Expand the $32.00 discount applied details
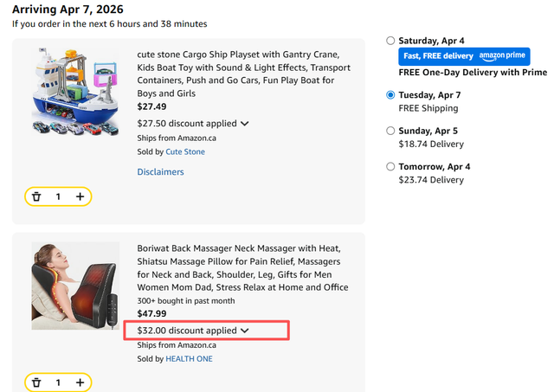This screenshot has height=392, width=554. (193, 331)
